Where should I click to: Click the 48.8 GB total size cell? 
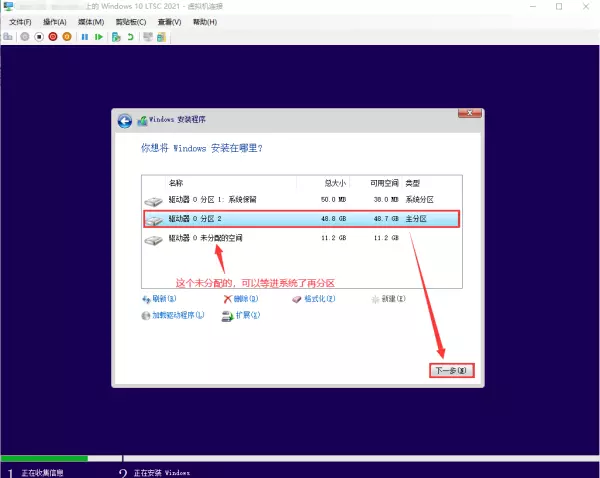[x=333, y=219]
